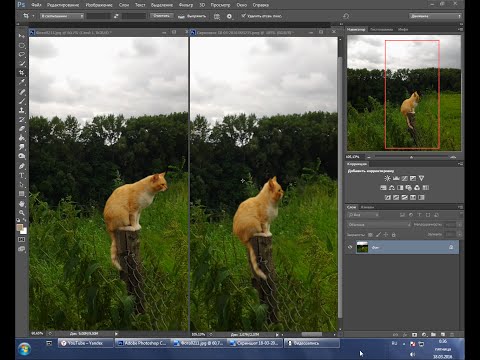Select the Clone Stamp tool
Image resolution: width=480 pixels, height=360 pixels.
coord(22,110)
